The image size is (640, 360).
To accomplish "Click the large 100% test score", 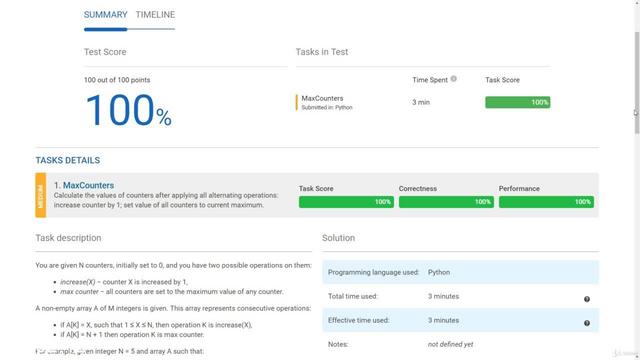I will pyautogui.click(x=128, y=110).
